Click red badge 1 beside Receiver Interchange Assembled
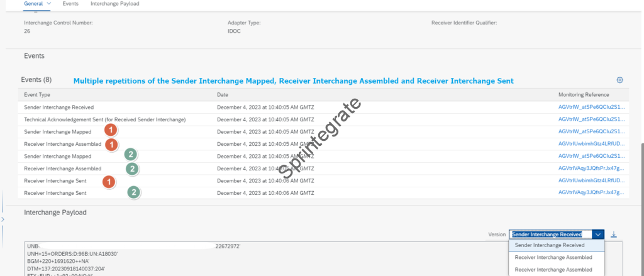 [x=111, y=145]
